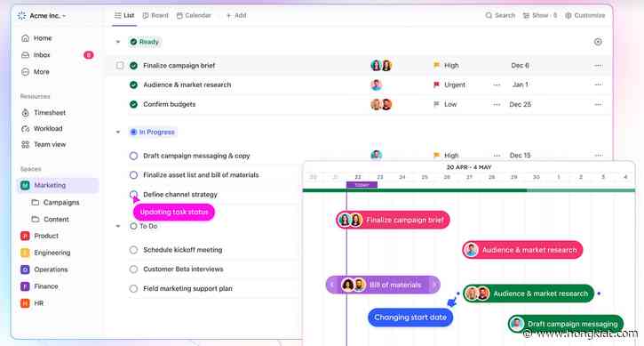The width and height of the screenshot is (644, 346).
Task: Click the High priority flag on Finalize campaign brief
Action: pyautogui.click(x=436, y=65)
